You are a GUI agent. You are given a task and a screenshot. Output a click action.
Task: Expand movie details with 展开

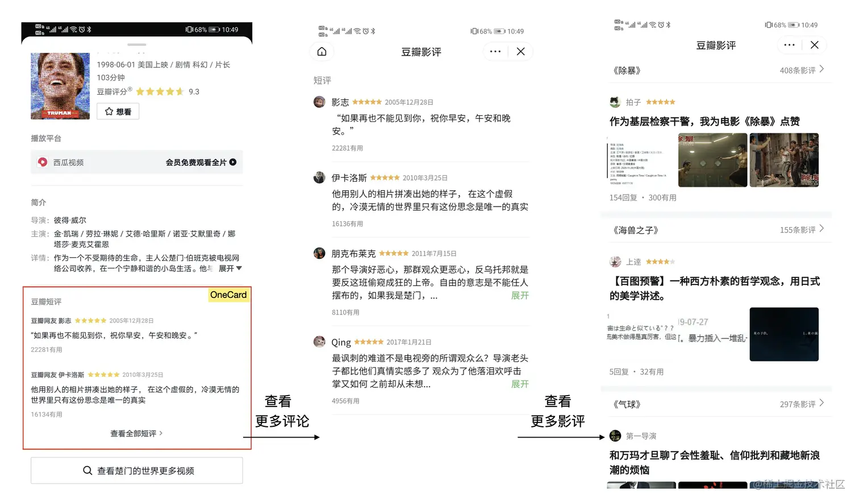[230, 268]
